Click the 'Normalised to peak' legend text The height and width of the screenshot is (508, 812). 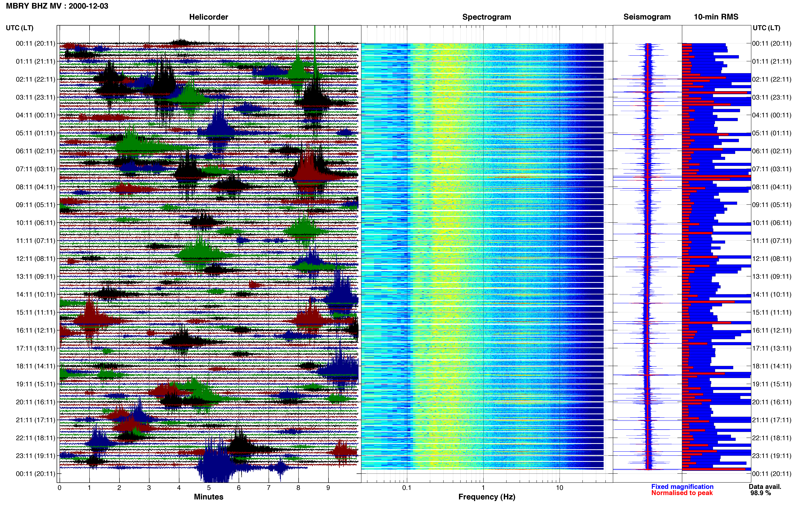pyautogui.click(x=682, y=493)
